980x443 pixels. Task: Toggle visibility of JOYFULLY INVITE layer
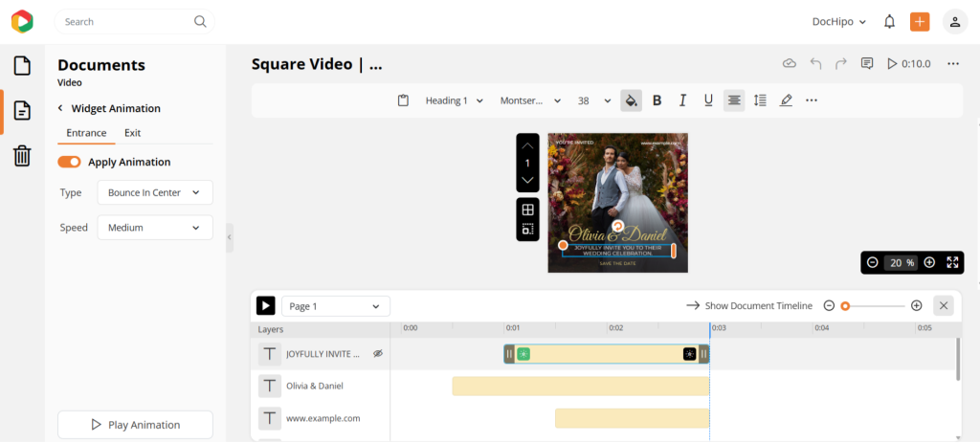[377, 354]
